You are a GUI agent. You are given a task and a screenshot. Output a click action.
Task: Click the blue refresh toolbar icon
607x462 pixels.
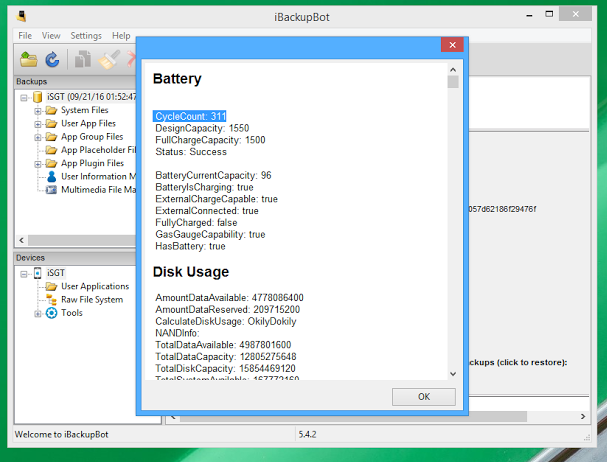click(x=52, y=59)
